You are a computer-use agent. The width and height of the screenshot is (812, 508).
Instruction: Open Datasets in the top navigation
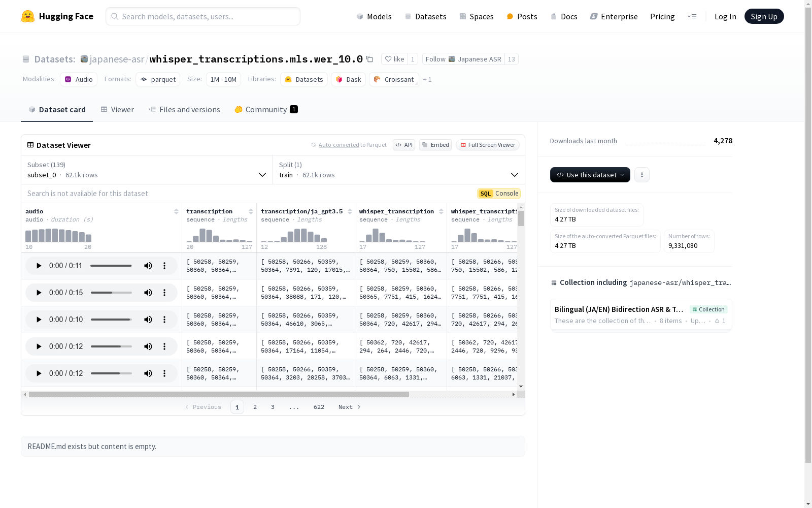pos(425,17)
